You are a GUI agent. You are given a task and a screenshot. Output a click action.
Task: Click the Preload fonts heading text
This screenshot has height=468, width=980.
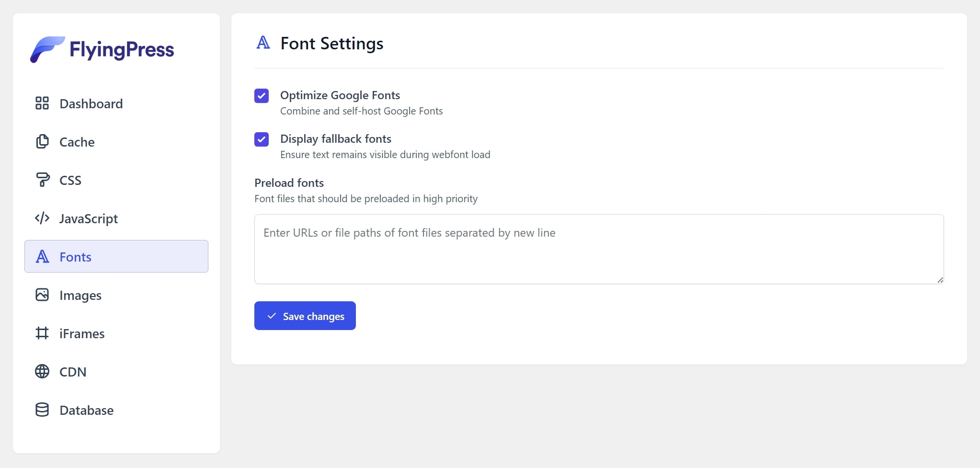(289, 183)
